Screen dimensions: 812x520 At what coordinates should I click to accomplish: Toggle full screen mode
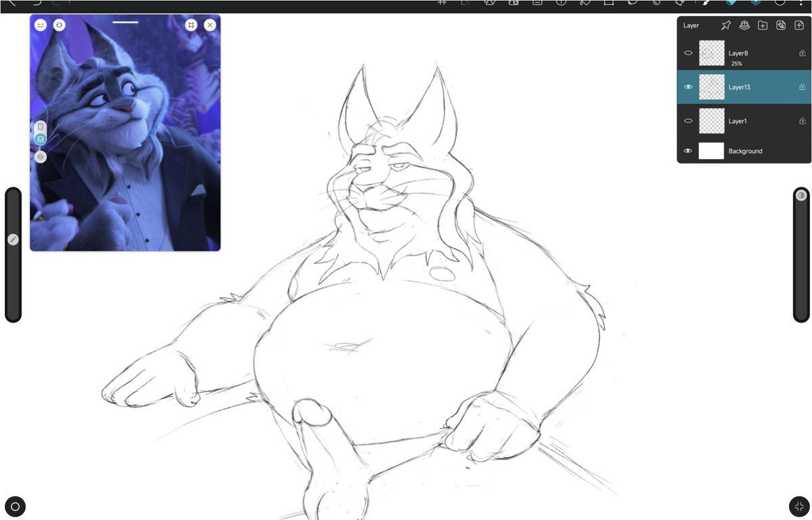799,506
